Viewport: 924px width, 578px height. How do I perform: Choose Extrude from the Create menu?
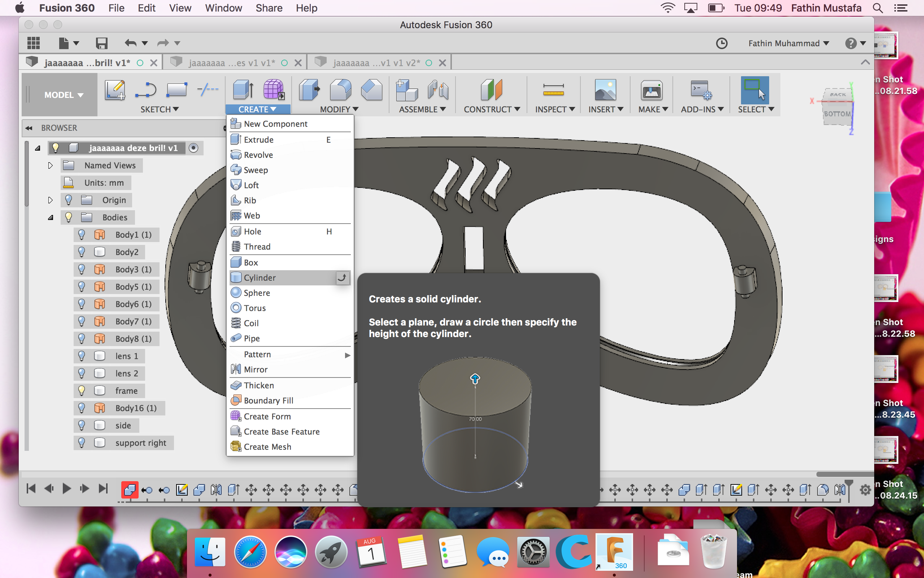click(x=290, y=140)
